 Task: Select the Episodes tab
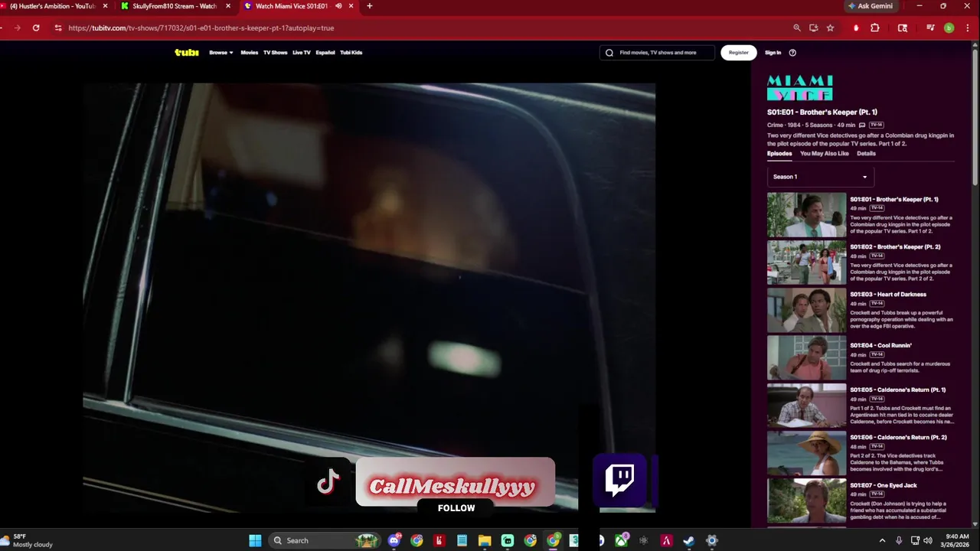[779, 154]
